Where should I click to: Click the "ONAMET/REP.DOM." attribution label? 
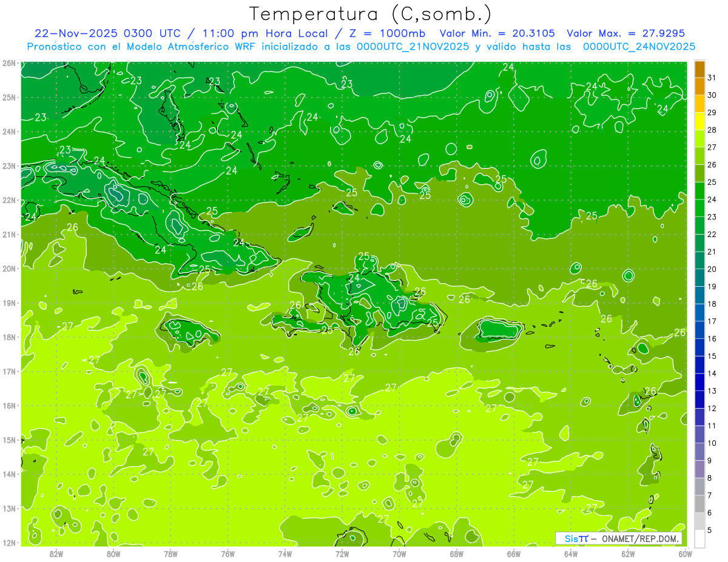click(x=641, y=538)
